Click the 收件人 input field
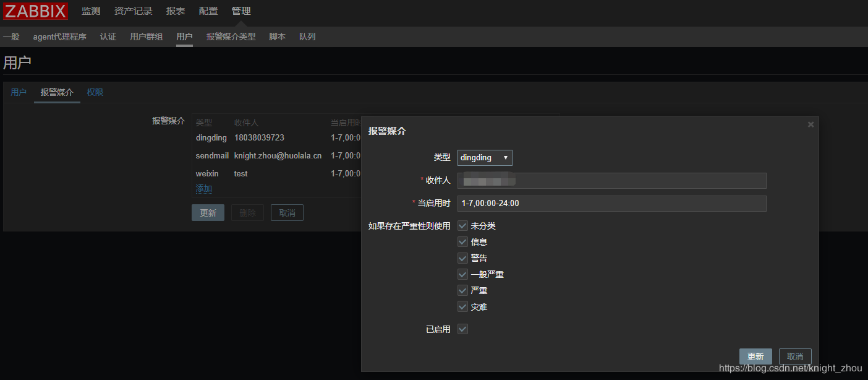The image size is (868, 380). (611, 181)
